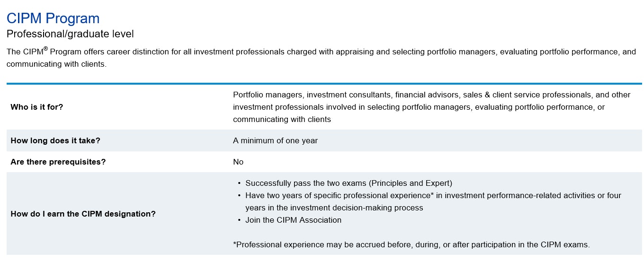Image resolution: width=644 pixels, height=261 pixels.
Task: Click the CIPM Program heading
Action: (x=53, y=18)
